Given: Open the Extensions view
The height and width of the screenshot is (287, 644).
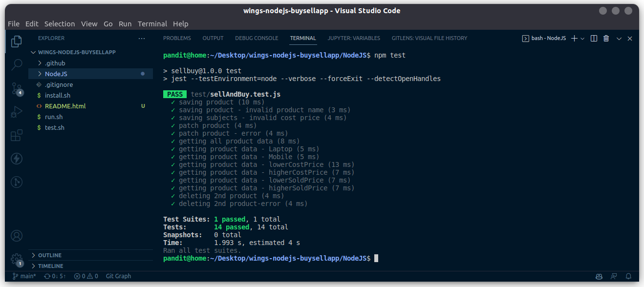Looking at the screenshot, I should [17, 135].
